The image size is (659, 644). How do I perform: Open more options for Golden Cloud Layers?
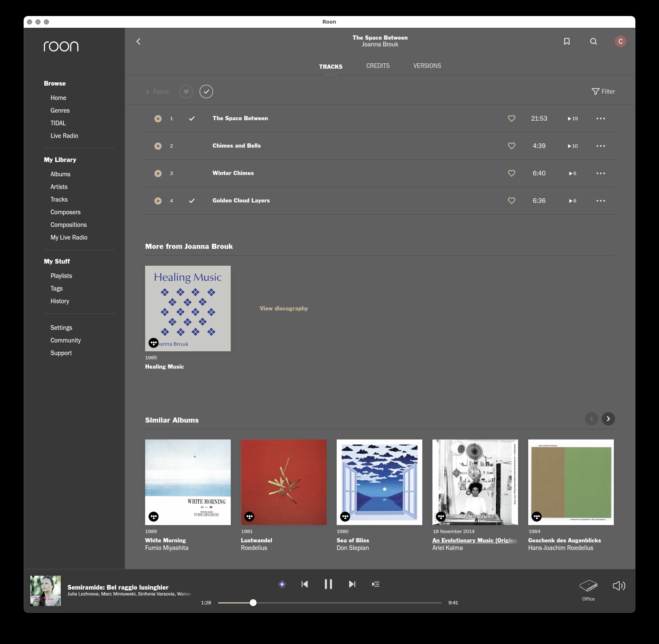coord(601,201)
